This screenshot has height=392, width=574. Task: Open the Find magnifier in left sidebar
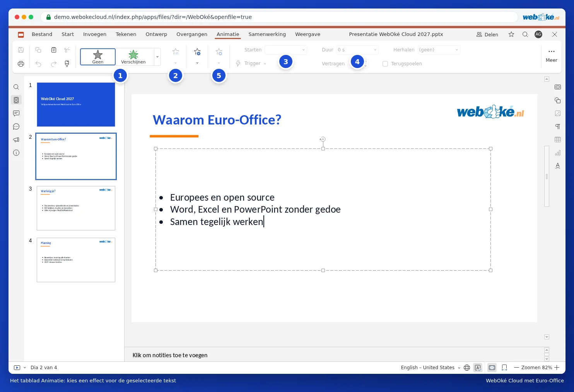click(16, 87)
